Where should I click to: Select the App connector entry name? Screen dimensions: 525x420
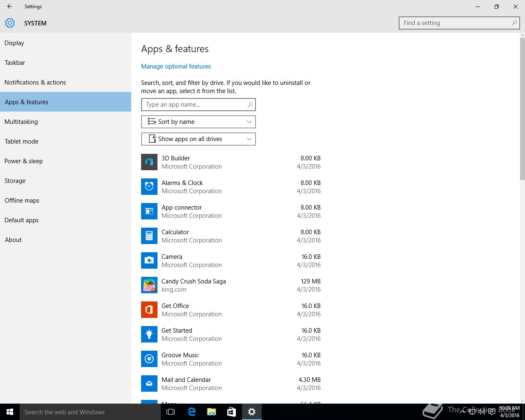[x=182, y=208]
